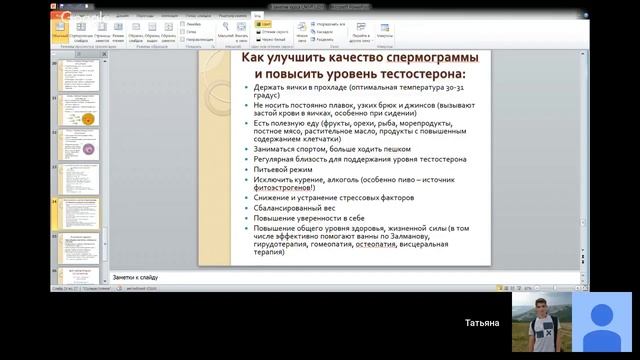
Task: Click underlined word 'фитоэстрогенов'
Action: tap(282, 188)
